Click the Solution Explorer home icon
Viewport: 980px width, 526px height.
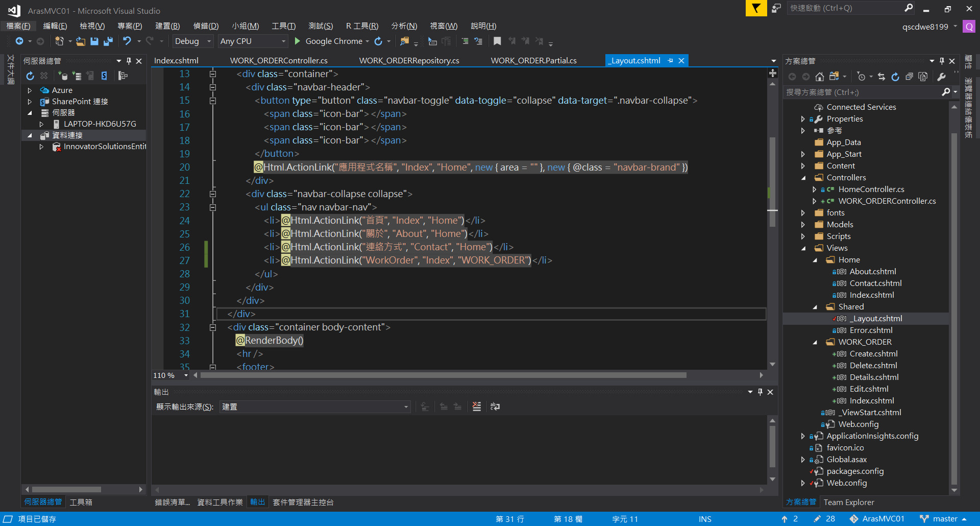820,77
